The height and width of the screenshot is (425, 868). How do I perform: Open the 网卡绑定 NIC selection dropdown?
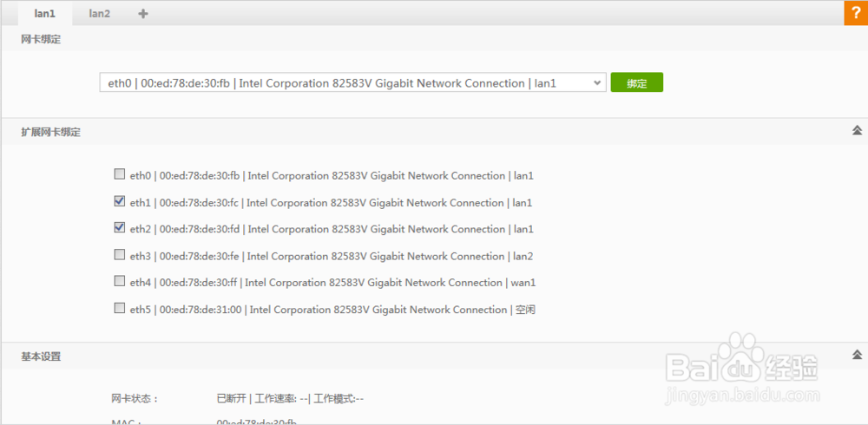click(352, 83)
